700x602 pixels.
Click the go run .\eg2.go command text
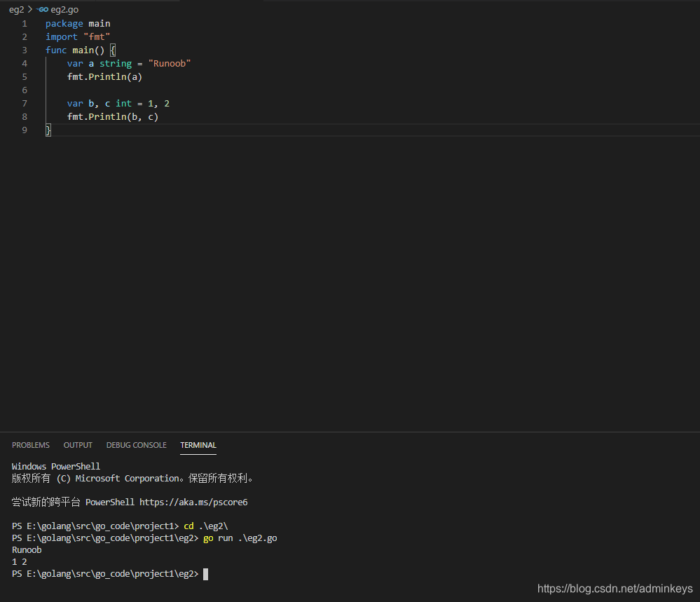pos(239,538)
